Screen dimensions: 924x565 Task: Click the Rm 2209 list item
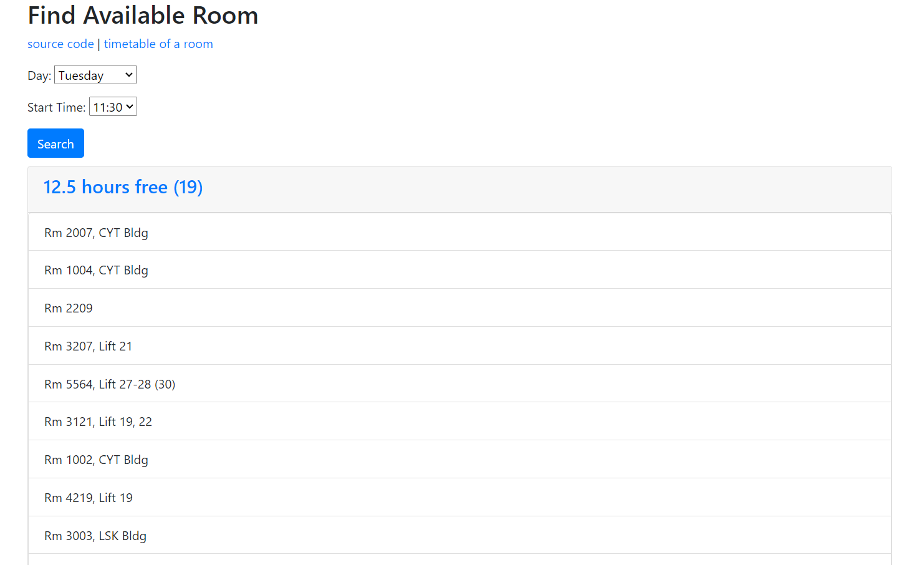pos(69,308)
